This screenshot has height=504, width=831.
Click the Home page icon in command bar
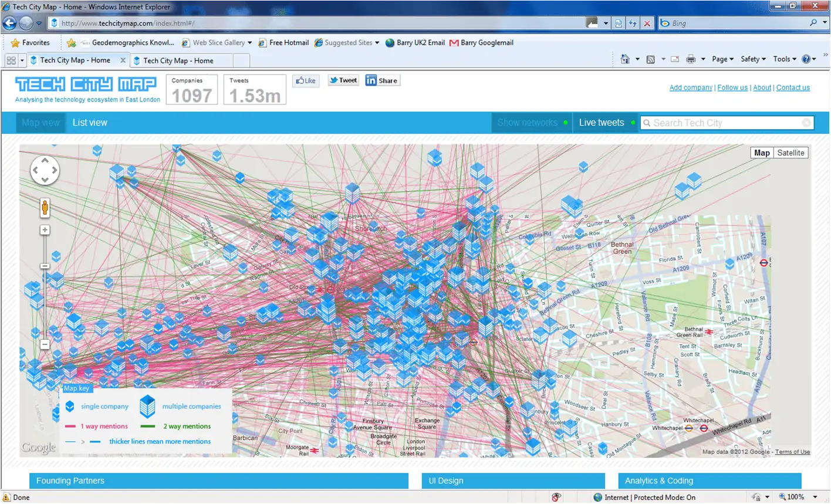tap(625, 59)
